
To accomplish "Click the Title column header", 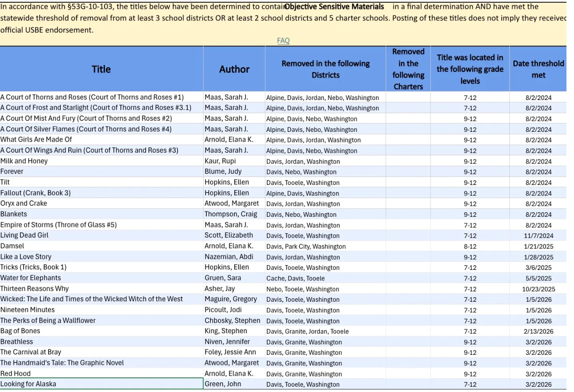I will pyautogui.click(x=101, y=69).
